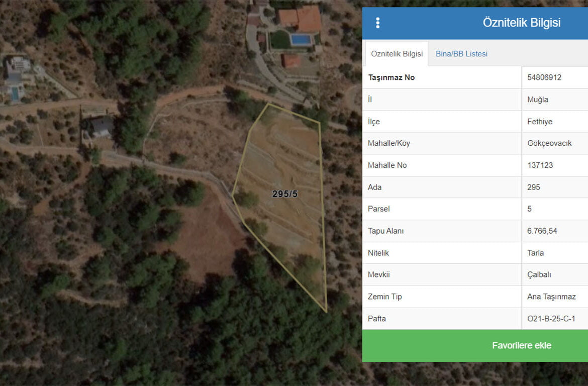Image resolution: width=588 pixels, height=386 pixels.
Task: Switch to the Bina/BB Listesi tab
Action: (461, 54)
